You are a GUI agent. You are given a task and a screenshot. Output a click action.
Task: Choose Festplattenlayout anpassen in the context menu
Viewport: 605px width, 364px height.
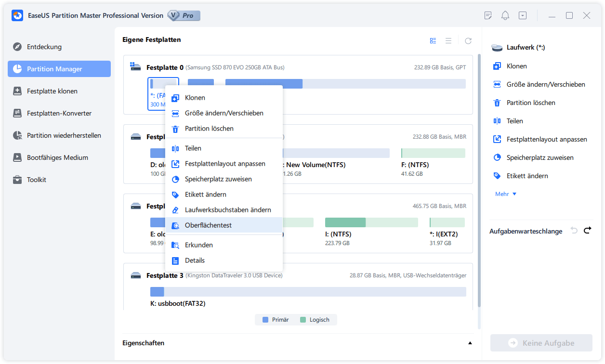(224, 164)
